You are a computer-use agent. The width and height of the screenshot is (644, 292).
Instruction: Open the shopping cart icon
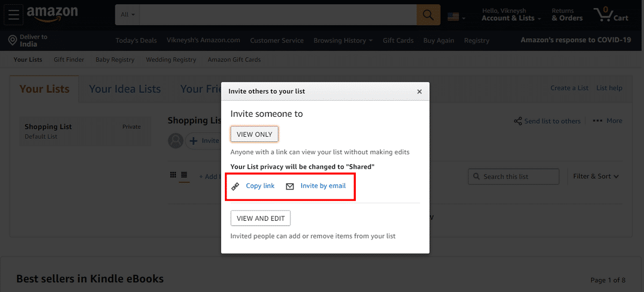click(x=611, y=15)
